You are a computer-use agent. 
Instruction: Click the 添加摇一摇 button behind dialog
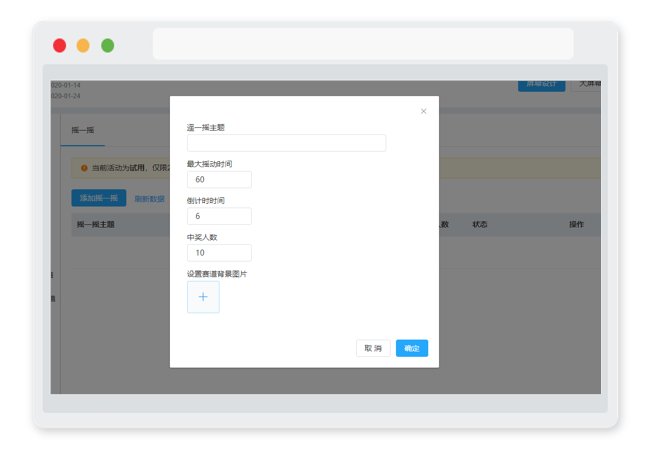(99, 198)
